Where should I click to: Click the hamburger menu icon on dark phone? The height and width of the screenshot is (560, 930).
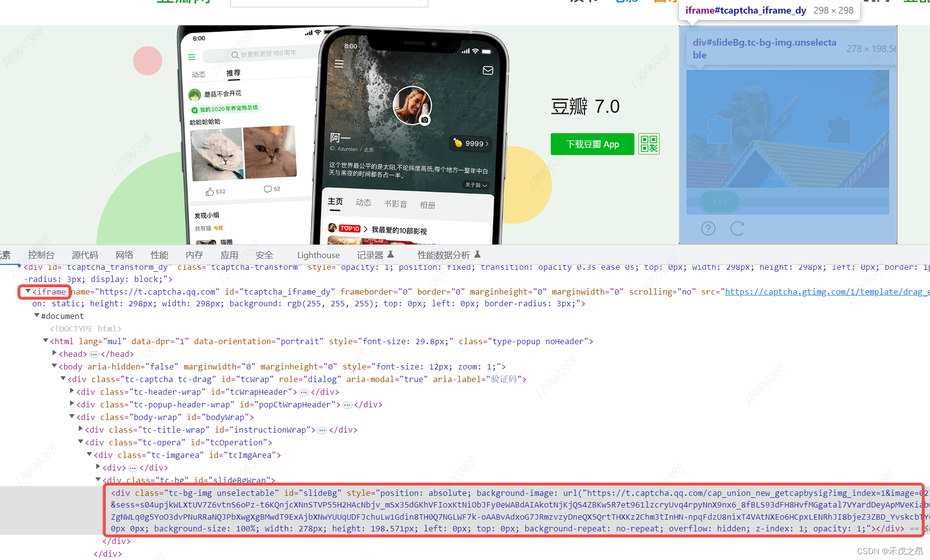[x=339, y=64]
